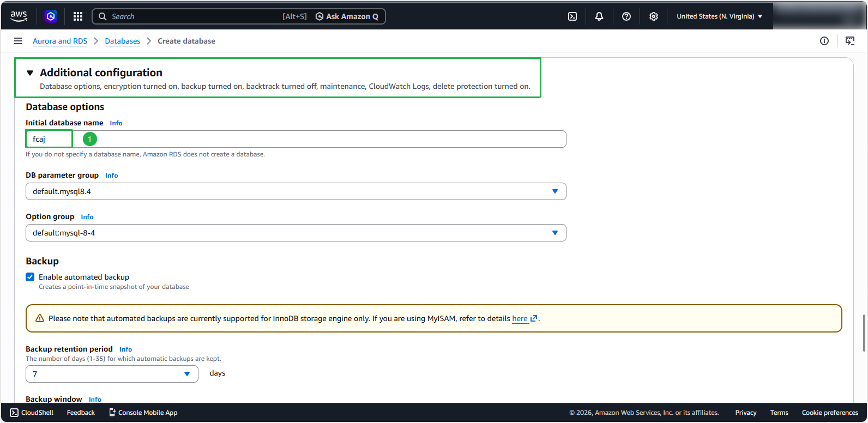Launch CloudShell from the top bar icon

tap(572, 16)
